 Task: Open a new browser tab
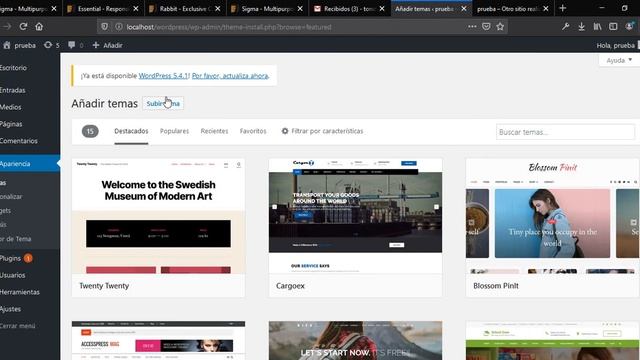coord(562,8)
